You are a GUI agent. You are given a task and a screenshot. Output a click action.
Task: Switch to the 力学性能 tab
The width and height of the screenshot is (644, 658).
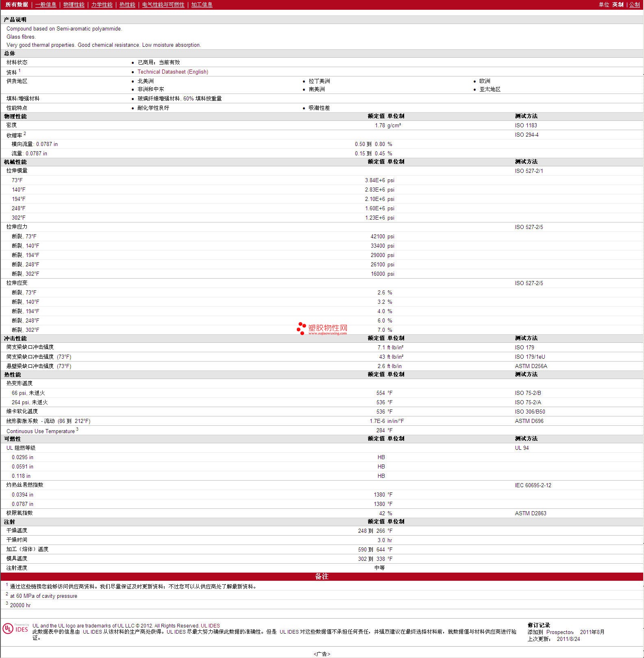click(x=102, y=4)
